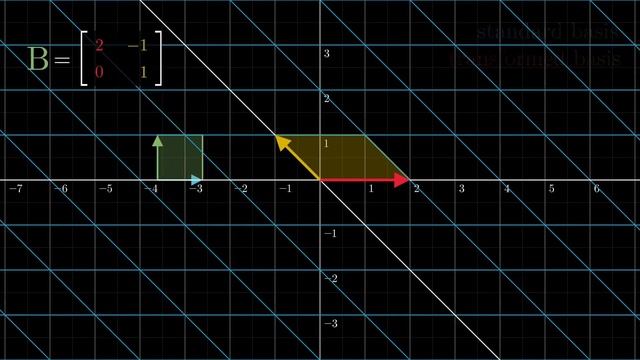
Task: Click x-axis label −2
Action: [x=241, y=189]
